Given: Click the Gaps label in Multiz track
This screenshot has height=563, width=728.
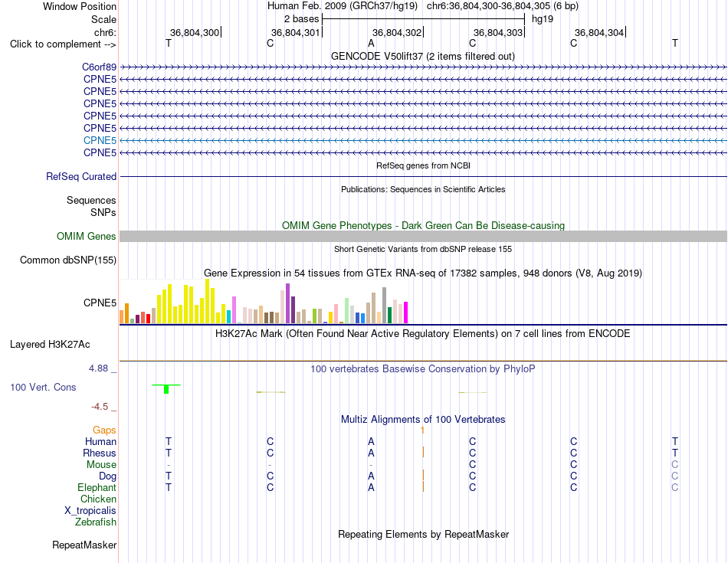Looking at the screenshot, I should click(x=104, y=430).
